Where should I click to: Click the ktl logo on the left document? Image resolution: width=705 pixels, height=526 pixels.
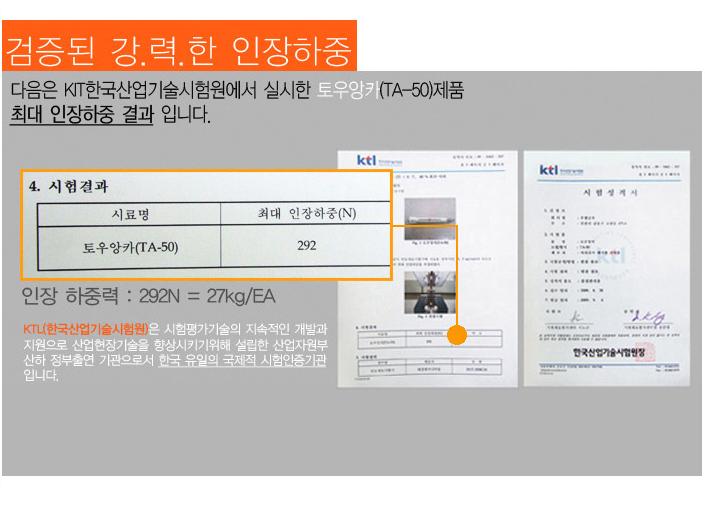[366, 160]
